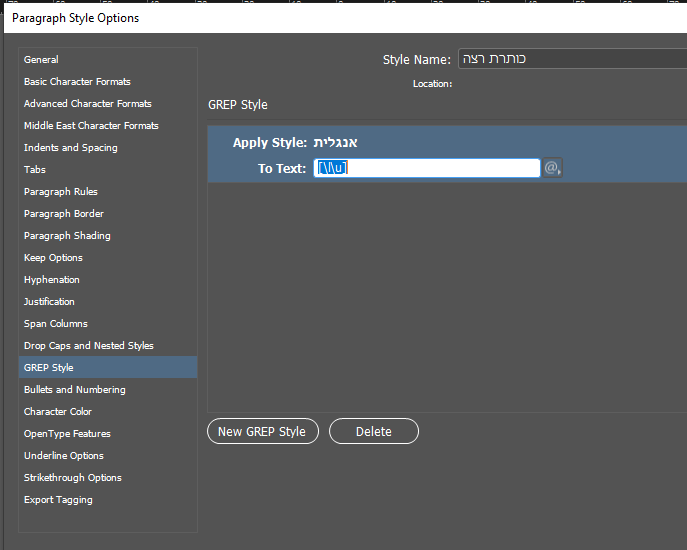This screenshot has height=550, width=687.
Task: Open Middle East Character Formats section
Action: (108, 125)
